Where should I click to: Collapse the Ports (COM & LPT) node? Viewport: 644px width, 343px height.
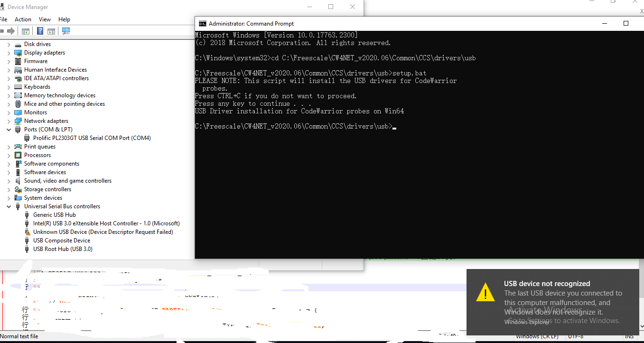pos(8,129)
